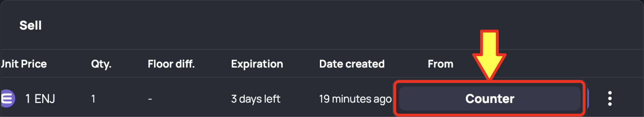Click the dash under Floor diff.
This screenshot has height=117, width=644.
coord(150,99)
